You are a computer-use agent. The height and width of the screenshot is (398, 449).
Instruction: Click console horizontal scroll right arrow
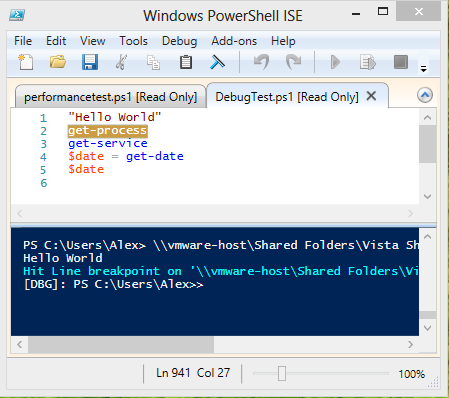(410, 344)
